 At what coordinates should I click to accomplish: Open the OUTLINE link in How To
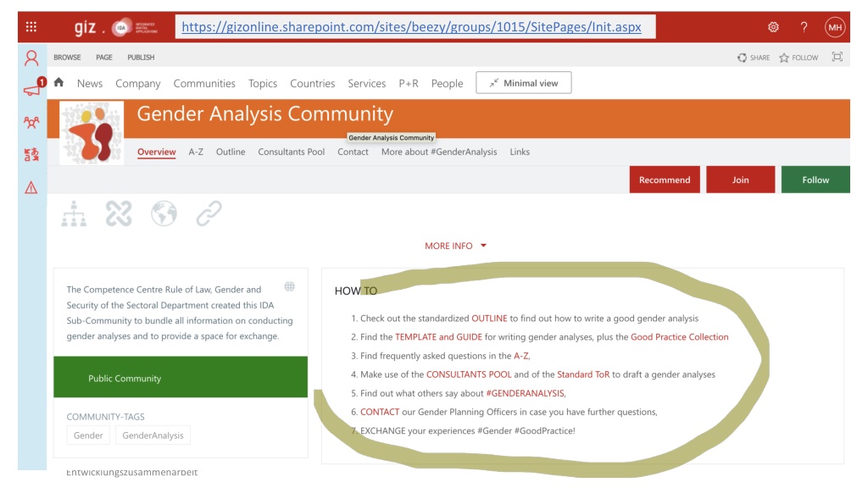tap(489, 319)
